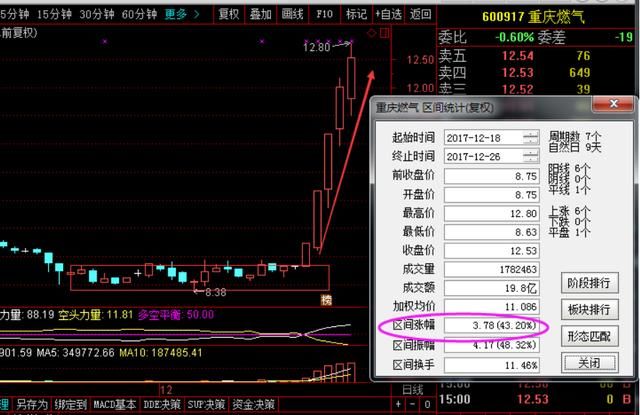The image size is (640, 415).
Task: Open the F10 company info
Action: click(x=324, y=15)
